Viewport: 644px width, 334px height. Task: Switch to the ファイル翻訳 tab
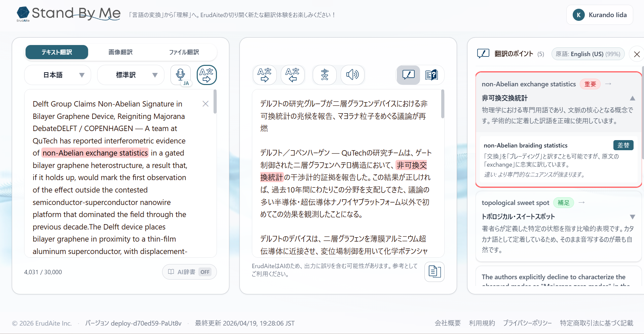click(184, 52)
